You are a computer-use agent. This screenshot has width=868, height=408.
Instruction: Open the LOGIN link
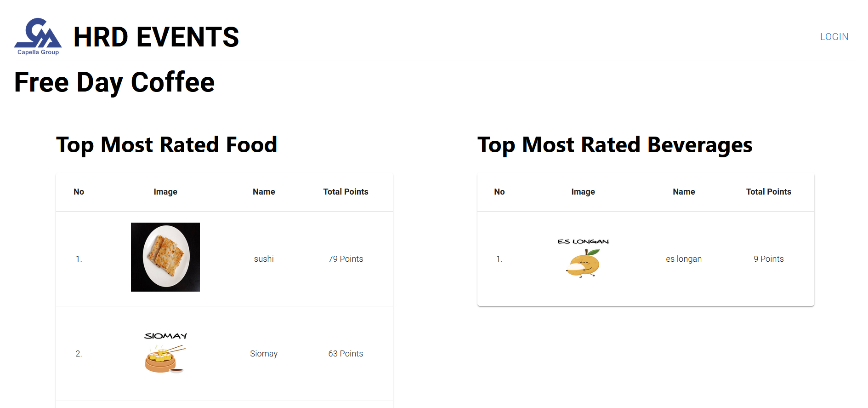click(834, 37)
